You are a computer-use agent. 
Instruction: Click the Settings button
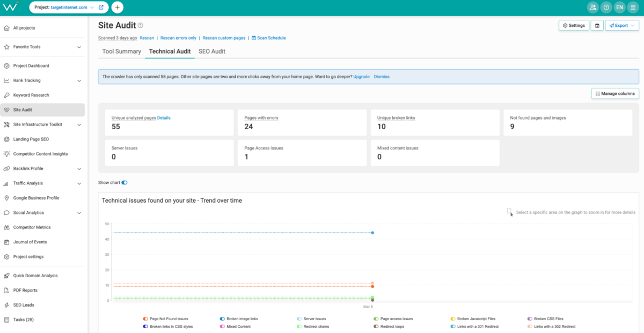click(574, 25)
